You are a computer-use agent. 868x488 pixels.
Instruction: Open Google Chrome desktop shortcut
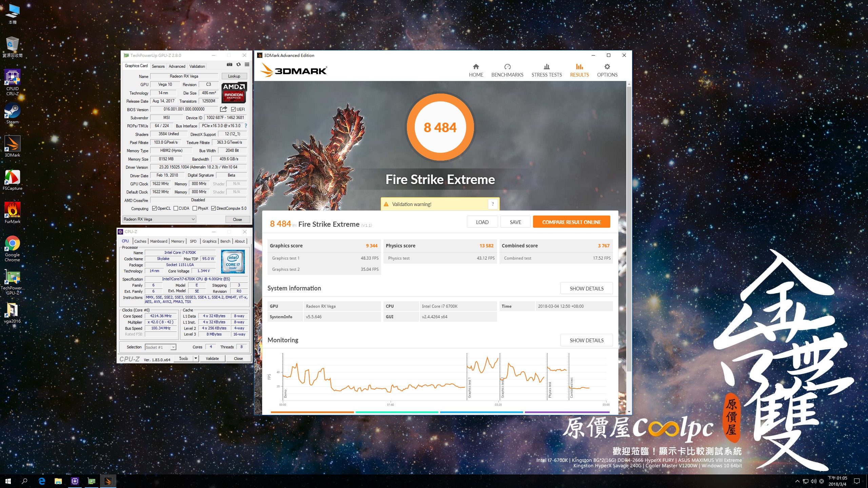point(13,249)
